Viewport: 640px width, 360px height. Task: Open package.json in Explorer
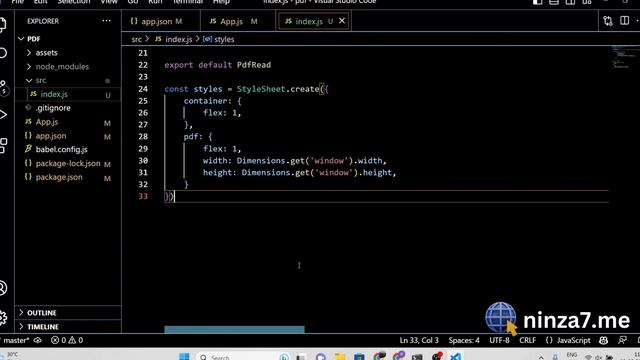[68, 177]
